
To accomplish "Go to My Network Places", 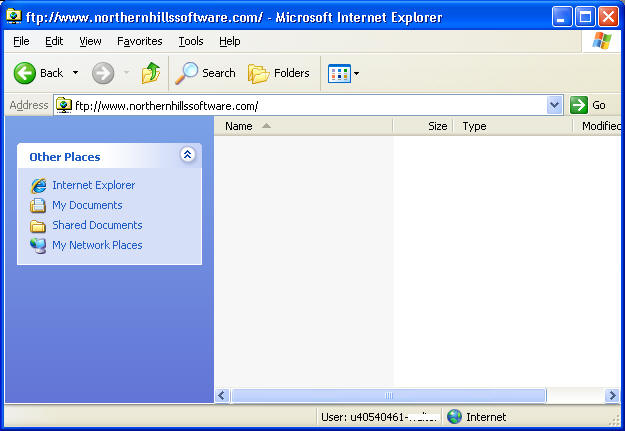I will pos(97,245).
